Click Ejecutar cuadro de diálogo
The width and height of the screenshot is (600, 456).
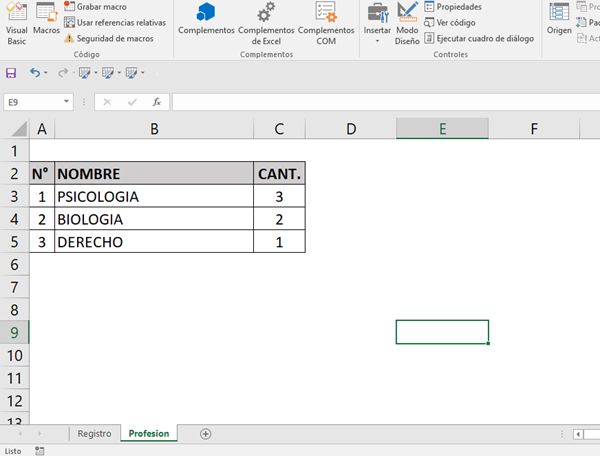[x=479, y=38]
